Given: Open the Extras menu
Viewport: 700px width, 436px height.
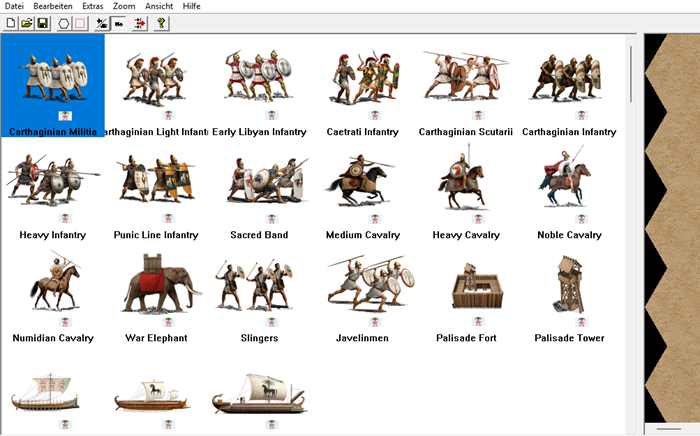Looking at the screenshot, I should (92, 6).
